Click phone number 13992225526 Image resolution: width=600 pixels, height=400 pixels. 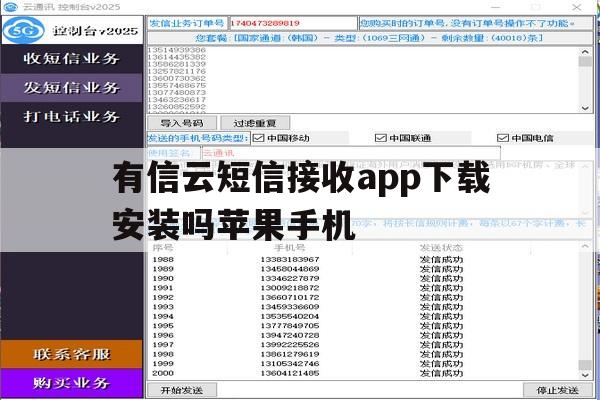290,344
